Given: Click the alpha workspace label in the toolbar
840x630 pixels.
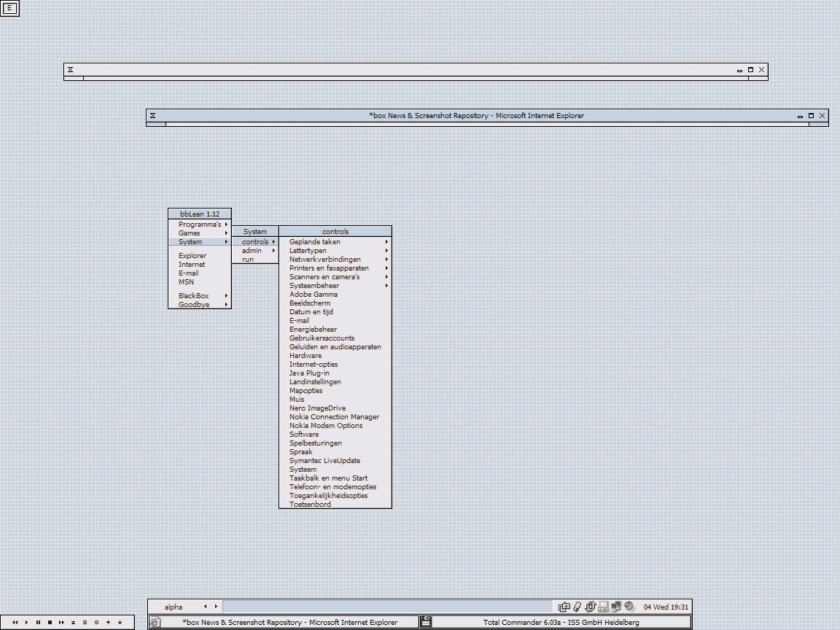Looking at the screenshot, I should coord(174,607).
